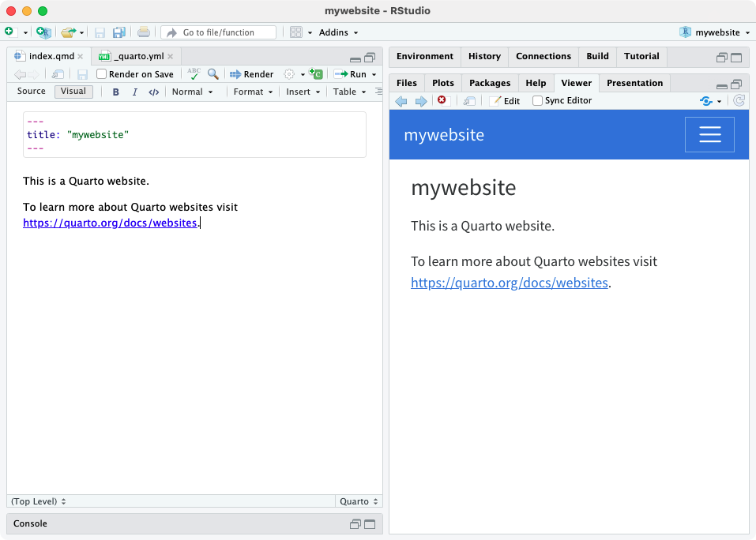This screenshot has height=540, width=756.
Task: Run spell check with the ABC icon
Action: click(x=192, y=73)
